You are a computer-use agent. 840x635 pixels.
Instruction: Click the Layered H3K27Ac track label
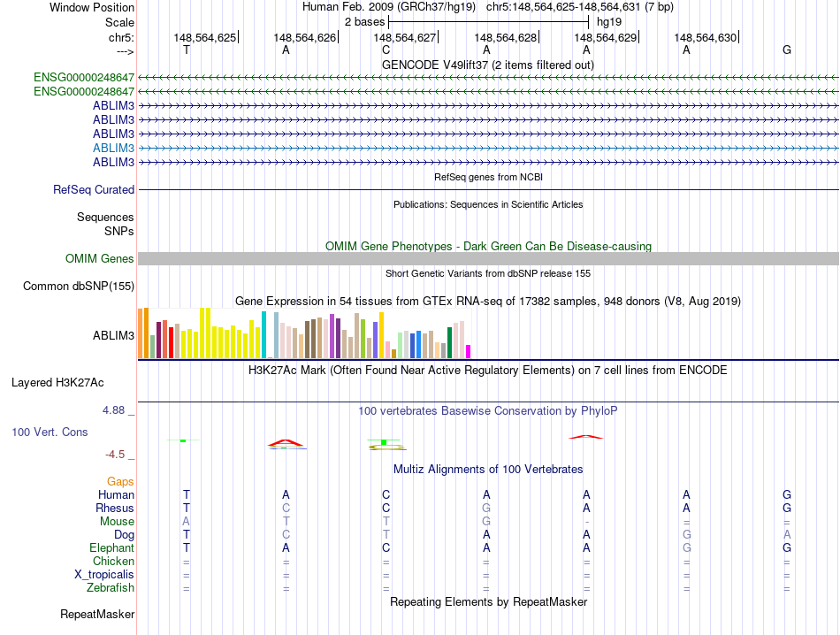coord(57,383)
